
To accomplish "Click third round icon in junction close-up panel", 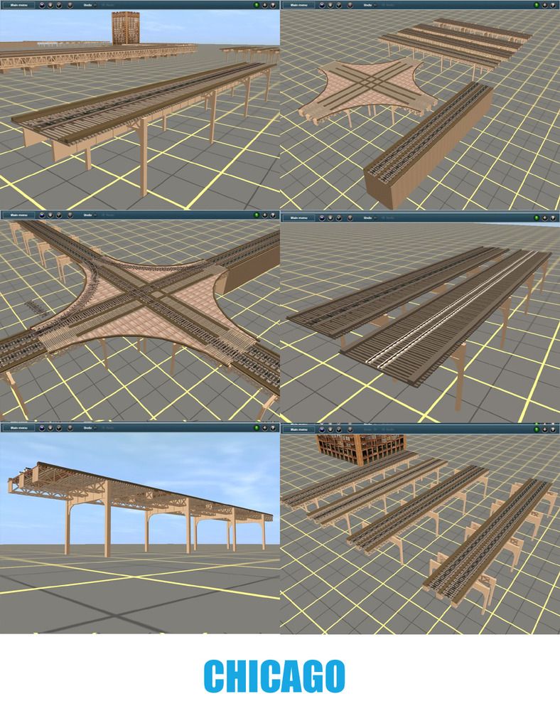I will 59,215.
